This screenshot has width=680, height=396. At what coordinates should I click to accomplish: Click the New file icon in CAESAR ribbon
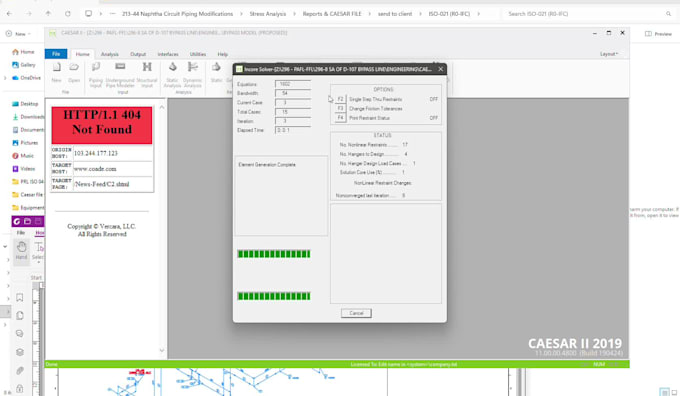coord(56,72)
